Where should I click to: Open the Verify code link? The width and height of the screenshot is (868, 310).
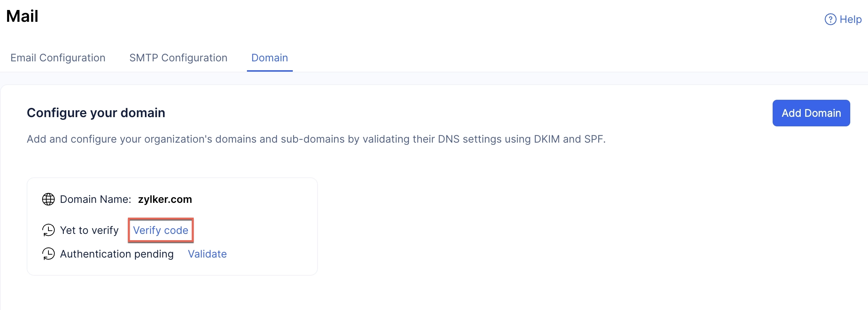click(161, 230)
